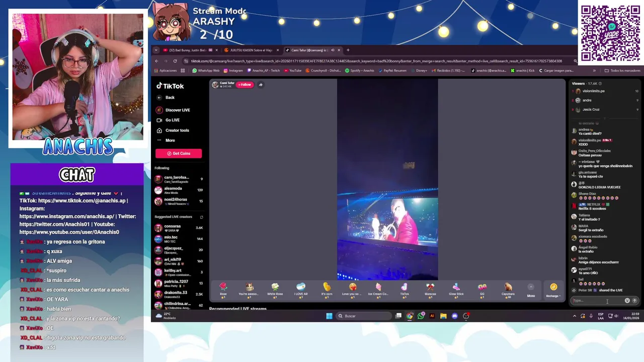The height and width of the screenshot is (362, 644).
Task: Send the Maracas gift
Action: click(430, 290)
